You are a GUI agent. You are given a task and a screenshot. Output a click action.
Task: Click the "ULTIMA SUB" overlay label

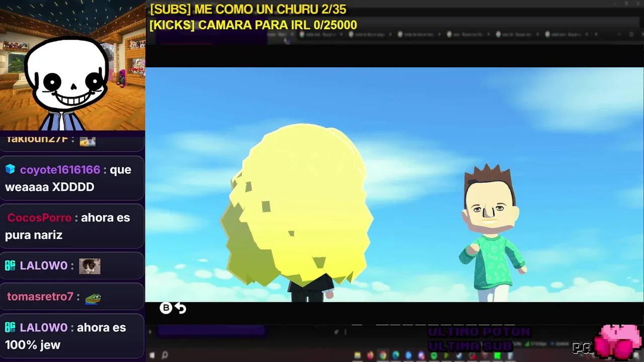tap(470, 346)
